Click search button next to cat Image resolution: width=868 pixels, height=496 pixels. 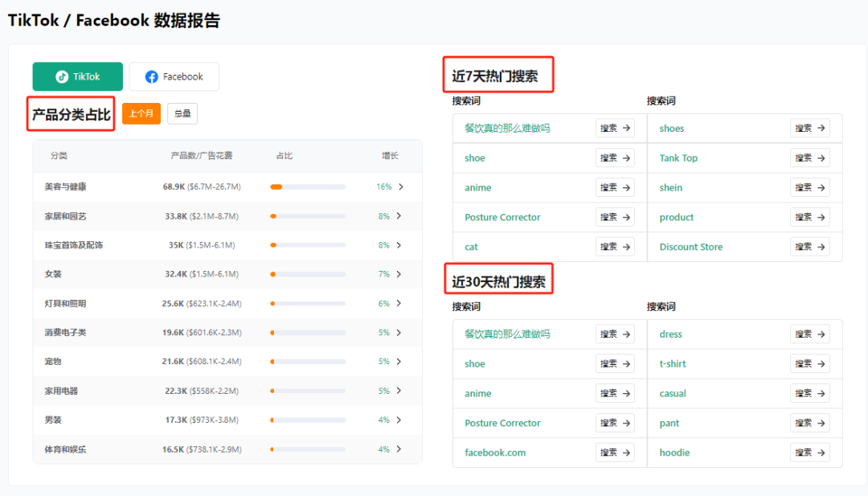point(615,247)
